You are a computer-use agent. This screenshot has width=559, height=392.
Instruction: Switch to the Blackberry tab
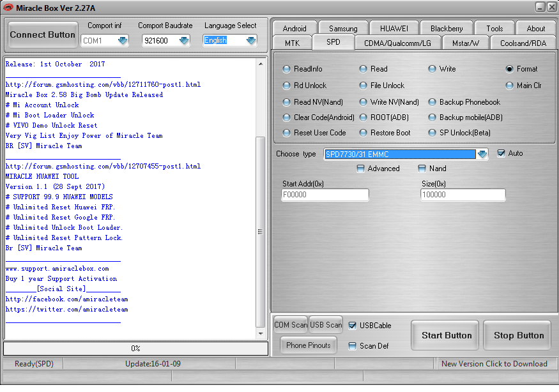click(x=447, y=29)
